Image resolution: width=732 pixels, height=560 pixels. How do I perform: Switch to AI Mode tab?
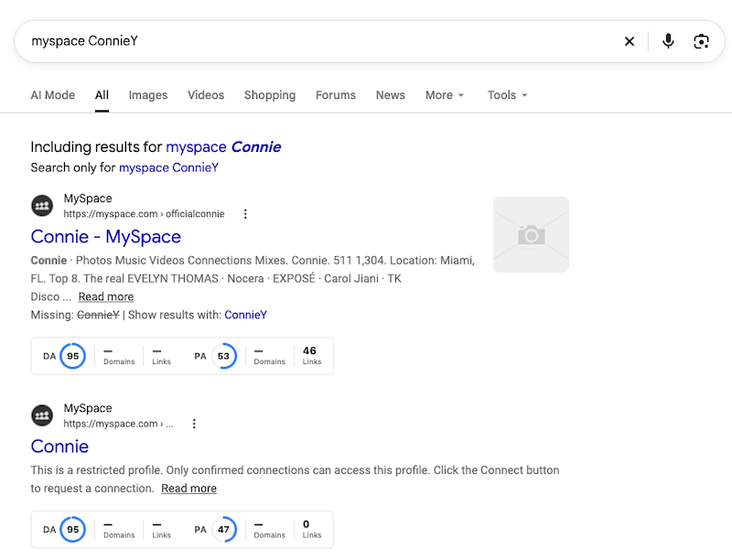tap(53, 95)
